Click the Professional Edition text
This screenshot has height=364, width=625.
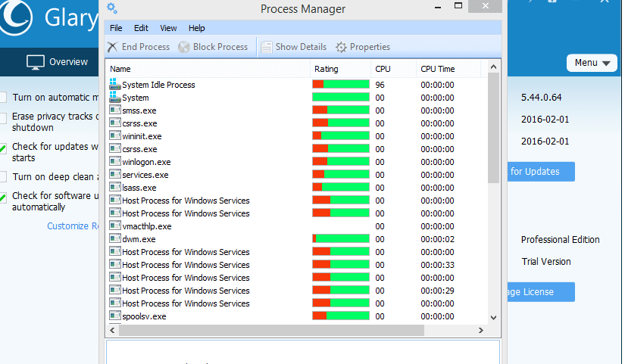coord(560,240)
